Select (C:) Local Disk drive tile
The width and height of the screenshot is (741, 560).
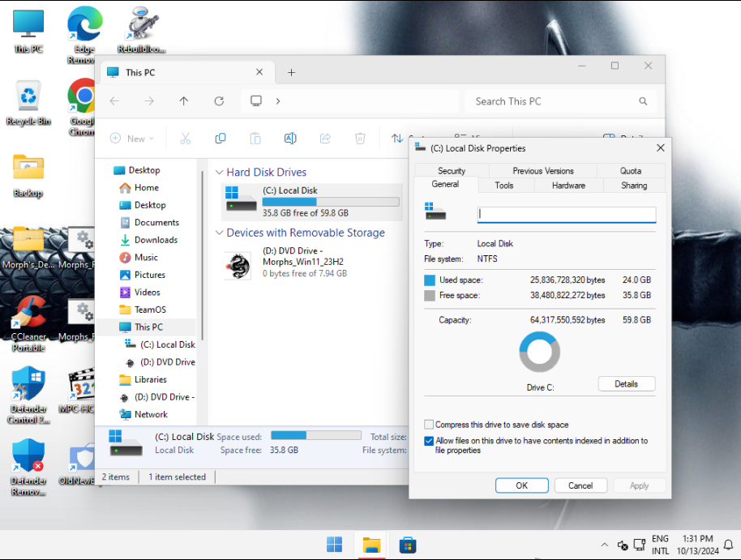coord(312,202)
